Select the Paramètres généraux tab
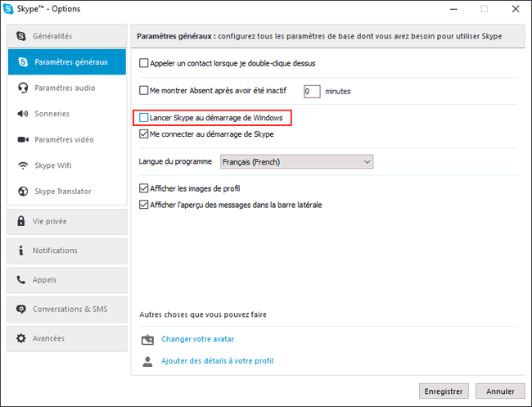Viewport: 532px width, 407px height. tap(67, 61)
